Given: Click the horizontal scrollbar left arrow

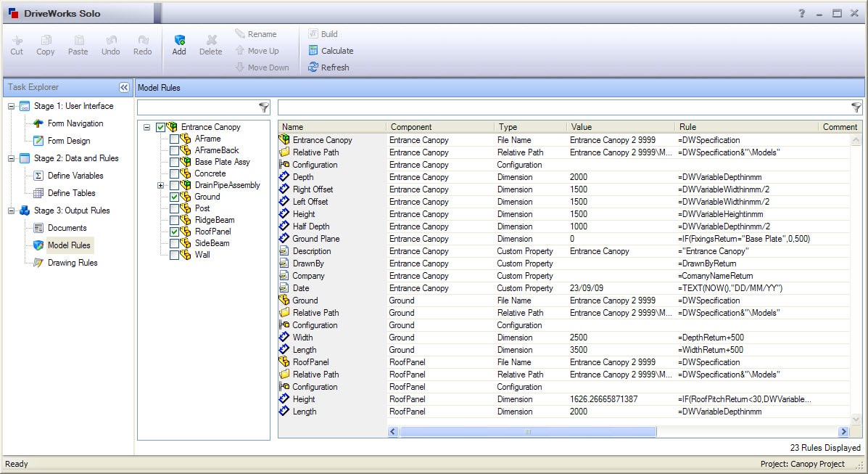Looking at the screenshot, I should click(x=393, y=431).
